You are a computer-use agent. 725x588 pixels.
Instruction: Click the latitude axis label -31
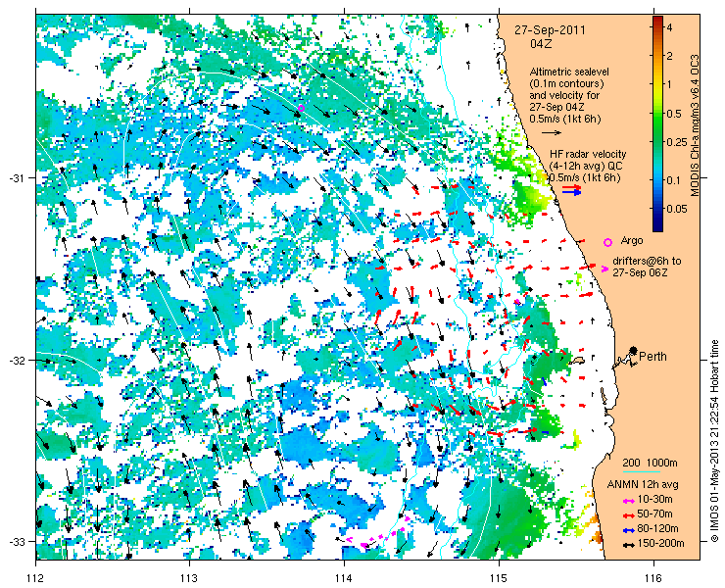(x=18, y=178)
